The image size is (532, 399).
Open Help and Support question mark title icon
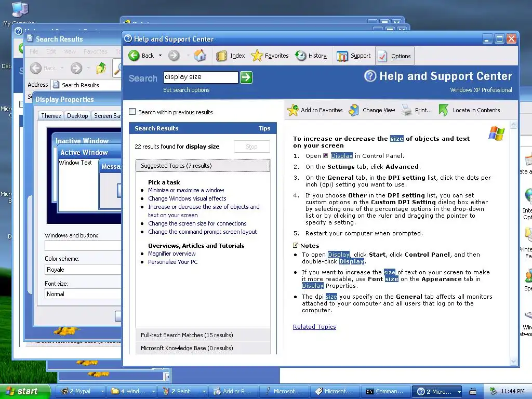coord(128,38)
